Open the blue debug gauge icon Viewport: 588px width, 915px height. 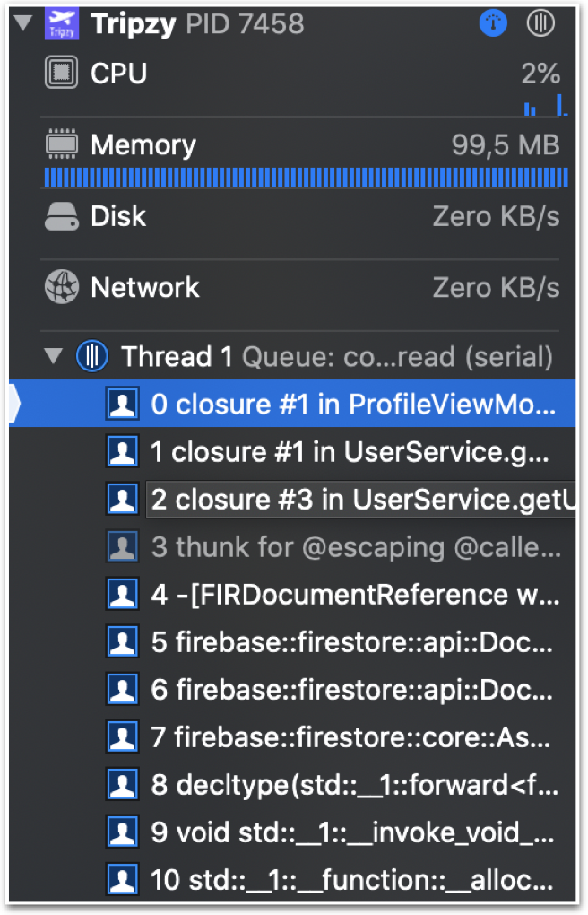click(x=493, y=23)
